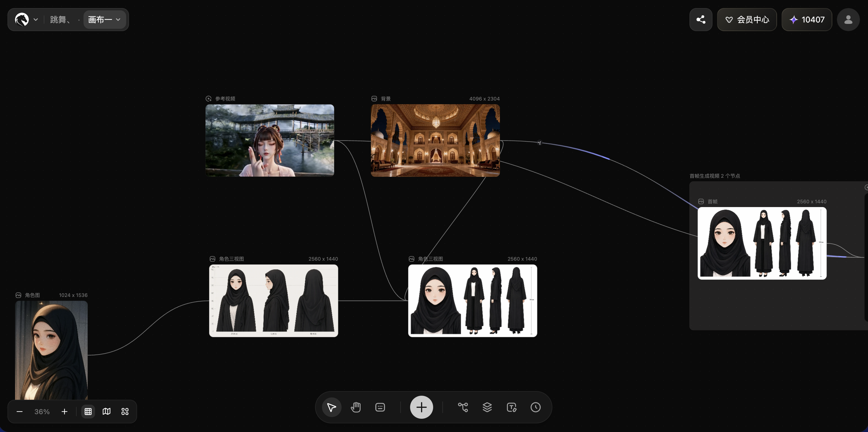Viewport: 868px width, 432px height.
Task: Click the 首帧生成视频 2 个节点 group title
Action: (715, 176)
